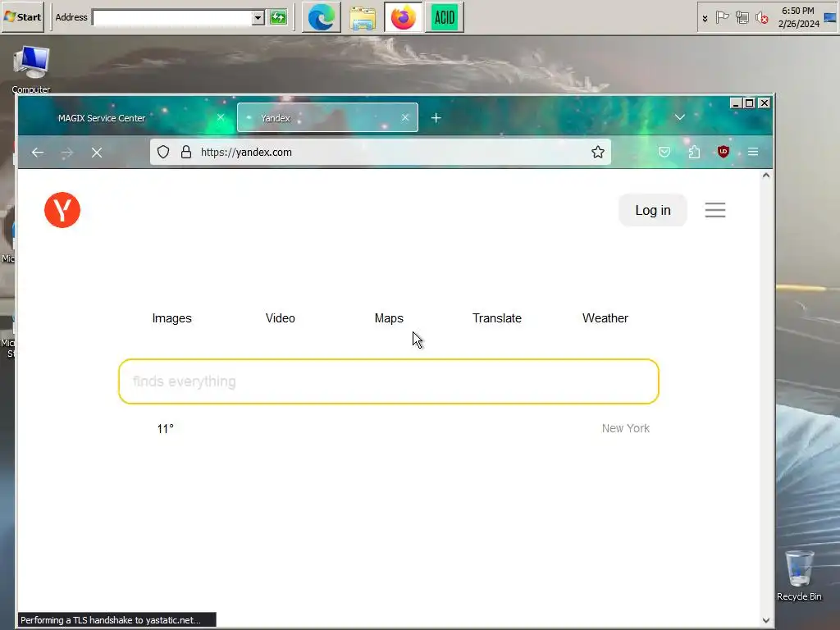Open the Maps link
This screenshot has width=840, height=630.
389,318
